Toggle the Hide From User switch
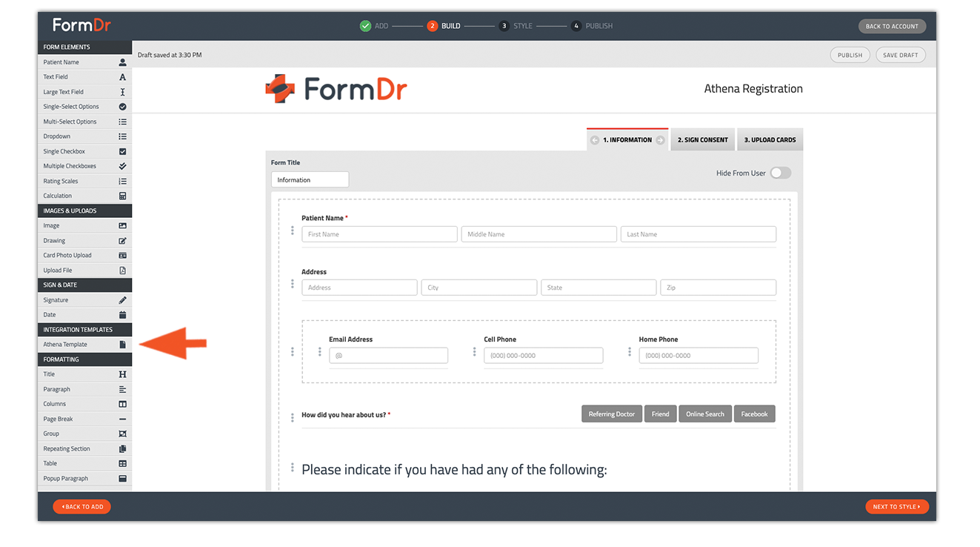 (781, 173)
